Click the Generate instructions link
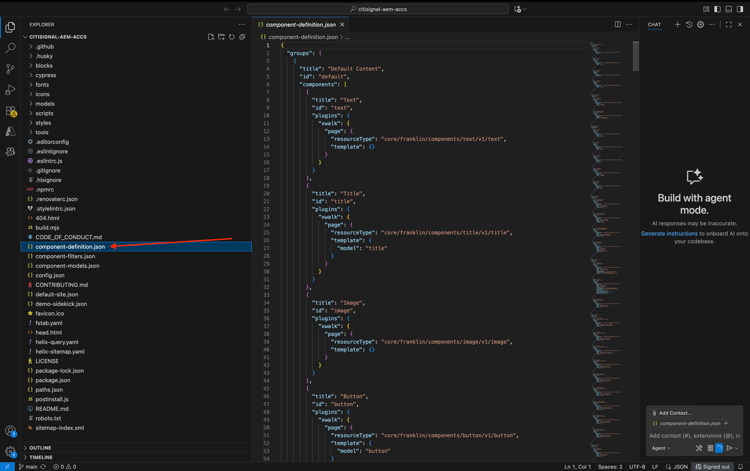This screenshot has width=750, height=471. (x=669, y=233)
